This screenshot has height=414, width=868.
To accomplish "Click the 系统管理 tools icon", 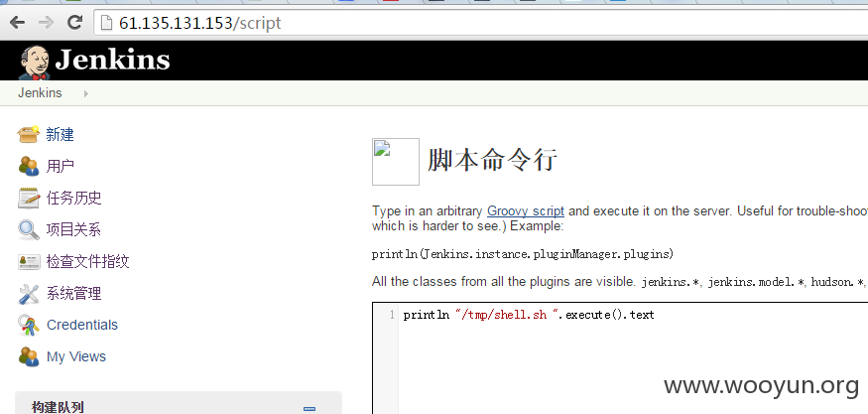I will (28, 293).
